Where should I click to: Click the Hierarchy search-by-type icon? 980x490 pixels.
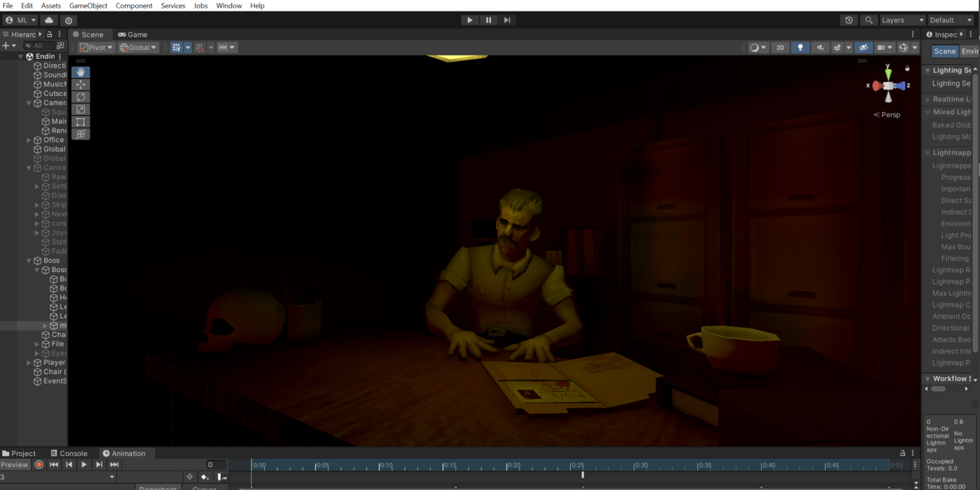point(60,46)
